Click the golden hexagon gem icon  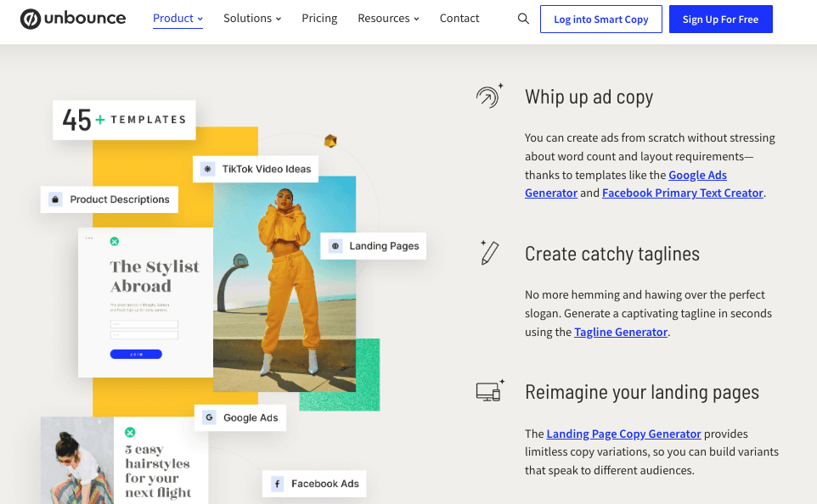coord(330,141)
